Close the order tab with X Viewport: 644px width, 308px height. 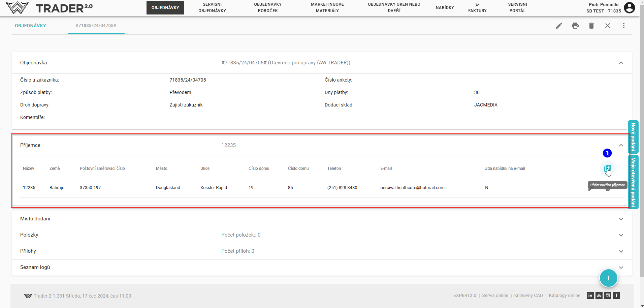(607, 26)
